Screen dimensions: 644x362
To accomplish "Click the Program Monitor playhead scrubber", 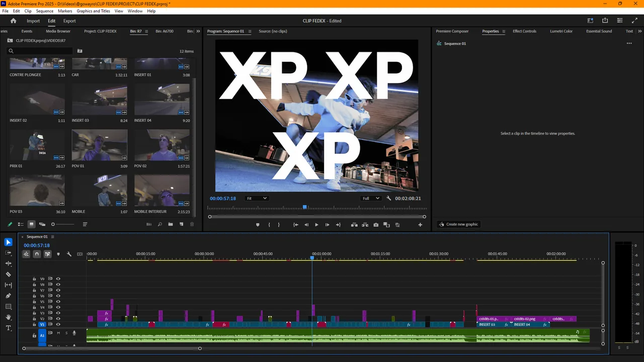I will point(304,207).
